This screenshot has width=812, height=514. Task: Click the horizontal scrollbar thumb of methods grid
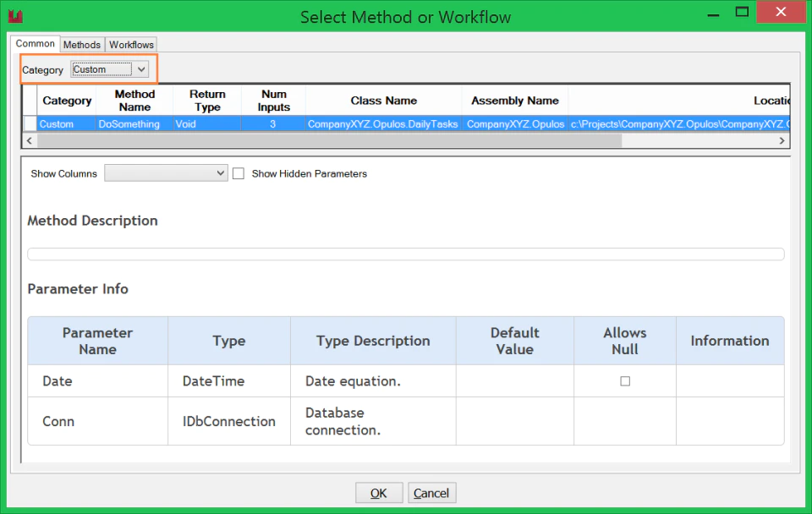pos(329,141)
